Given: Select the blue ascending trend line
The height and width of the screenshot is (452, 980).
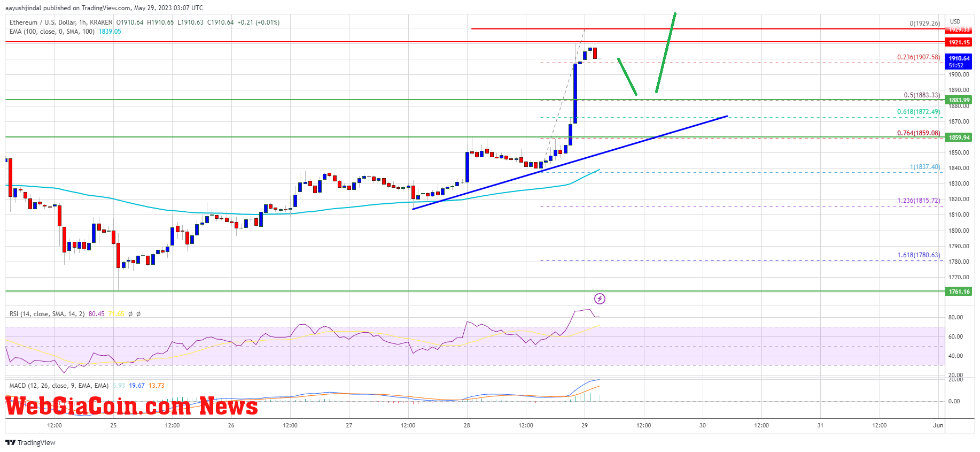Looking at the screenshot, I should (x=570, y=163).
